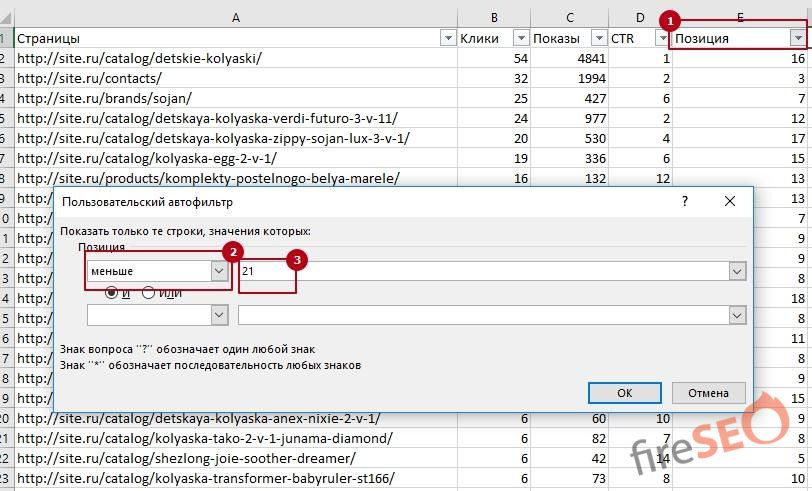
Task: Click the Отмена button
Action: tap(708, 392)
